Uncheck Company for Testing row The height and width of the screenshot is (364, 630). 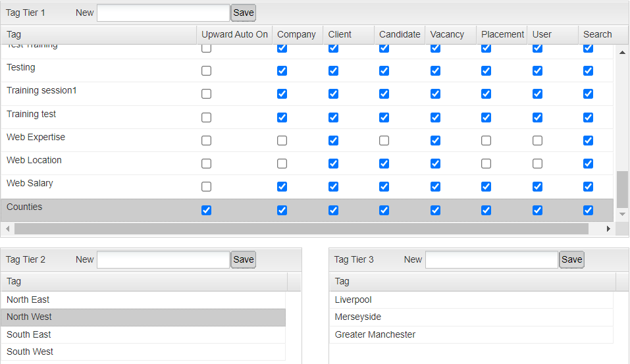[x=282, y=70]
